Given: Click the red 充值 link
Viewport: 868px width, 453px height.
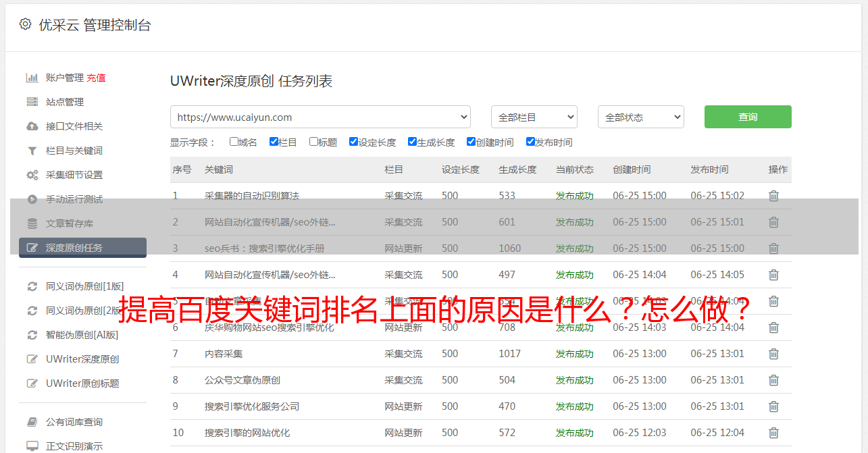Looking at the screenshot, I should (x=96, y=78).
